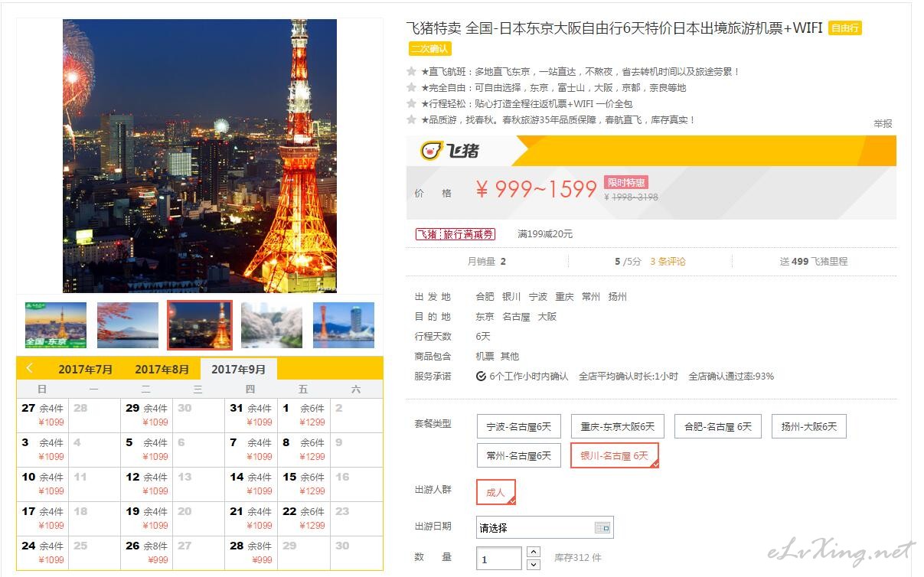Click the 送 499 飞猪里程 text

pos(814,262)
